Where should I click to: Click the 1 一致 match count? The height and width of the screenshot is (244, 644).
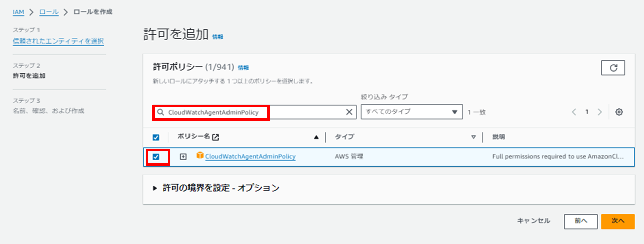(477, 112)
